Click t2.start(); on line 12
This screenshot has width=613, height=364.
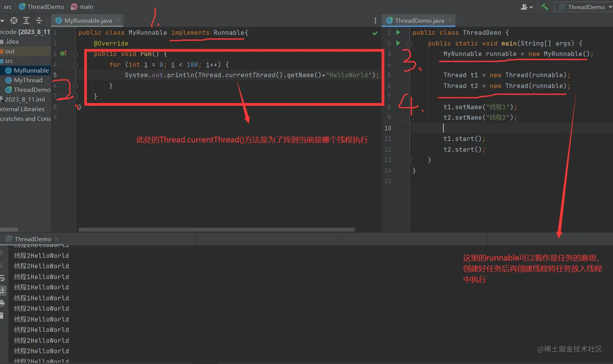[x=464, y=150]
